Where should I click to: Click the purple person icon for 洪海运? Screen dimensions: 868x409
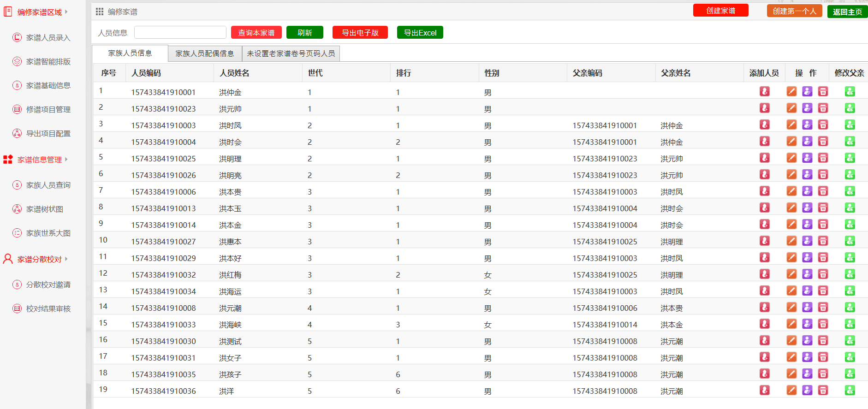point(807,290)
